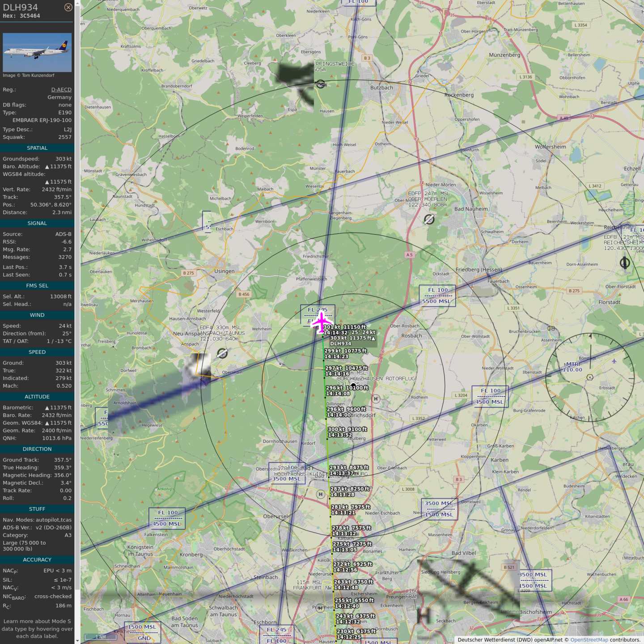Viewport: 644px width, 644px height.
Task: Click the Anspach/Taunus airfield symbol
Action: [x=222, y=354]
